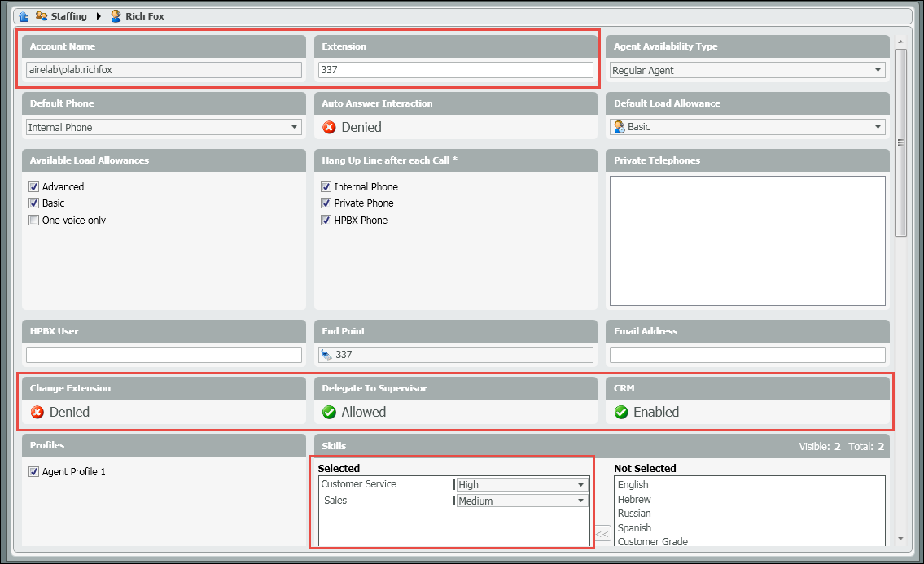Click the green Enabled icon under CRM
This screenshot has width=924, height=564.
621,412
